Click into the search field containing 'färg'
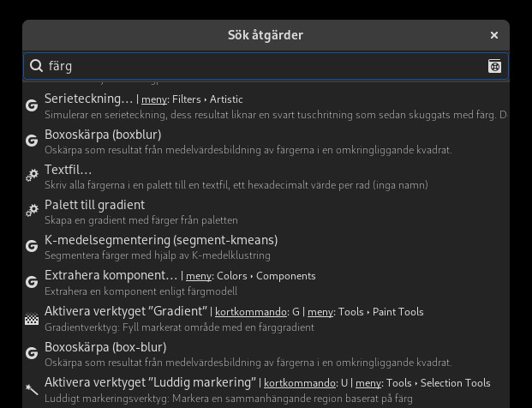This screenshot has height=408, width=532. (266, 66)
